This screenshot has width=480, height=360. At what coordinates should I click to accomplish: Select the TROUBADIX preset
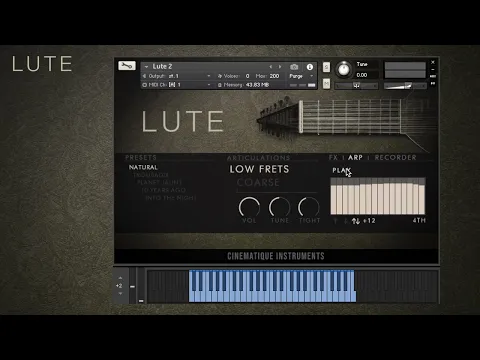tap(151, 175)
